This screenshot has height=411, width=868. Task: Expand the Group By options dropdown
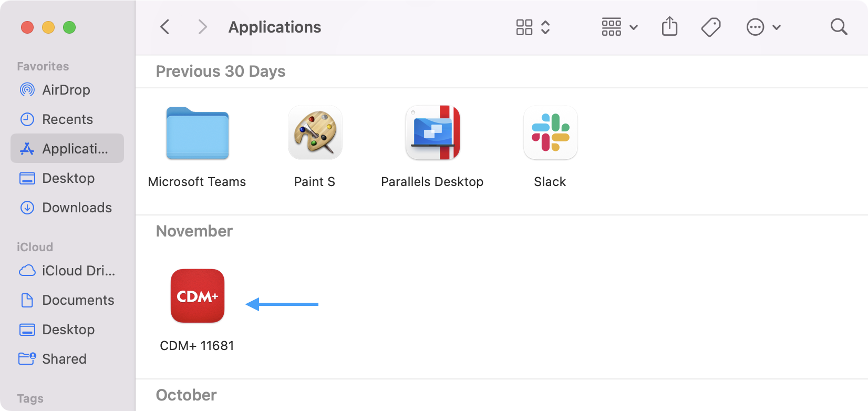point(619,27)
